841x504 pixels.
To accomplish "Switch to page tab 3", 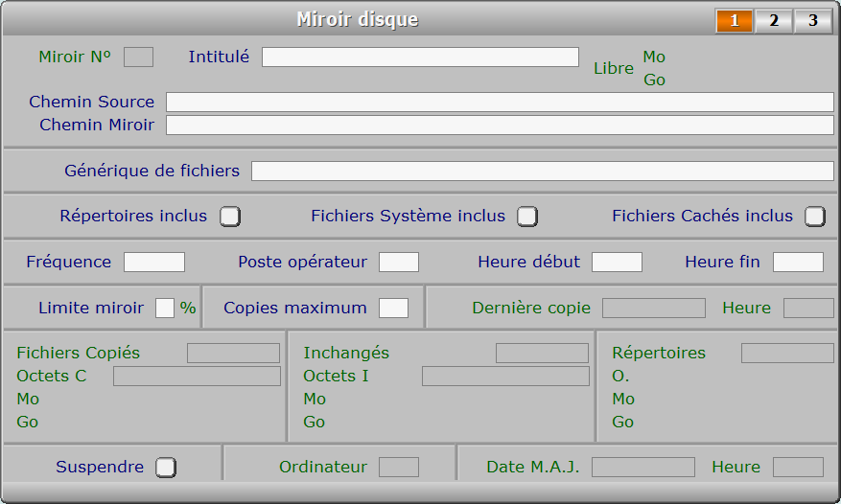I will coord(813,20).
